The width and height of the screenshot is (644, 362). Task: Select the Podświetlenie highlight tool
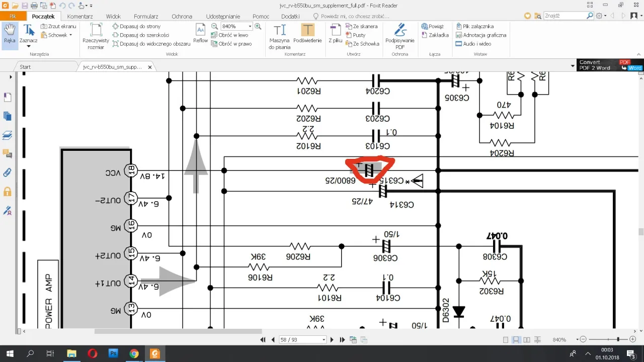point(307,34)
